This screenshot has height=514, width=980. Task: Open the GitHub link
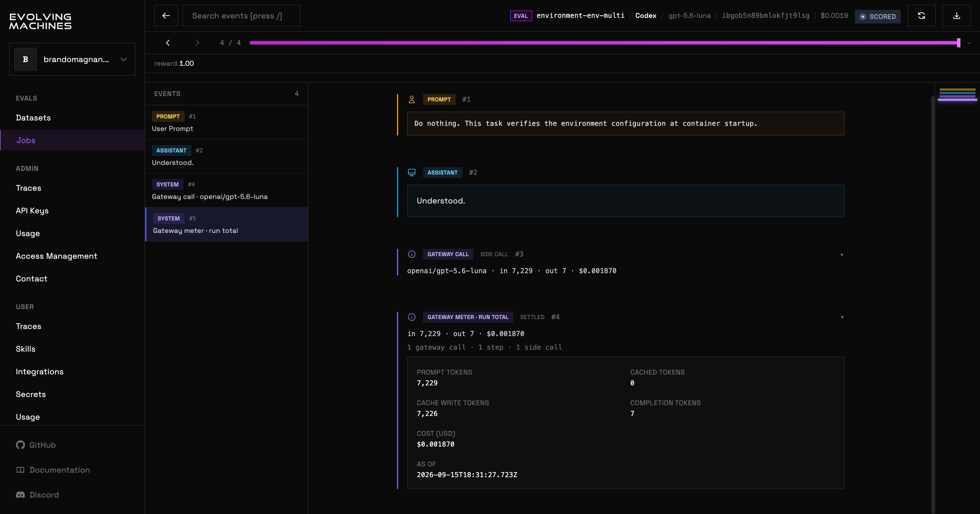[x=42, y=445]
